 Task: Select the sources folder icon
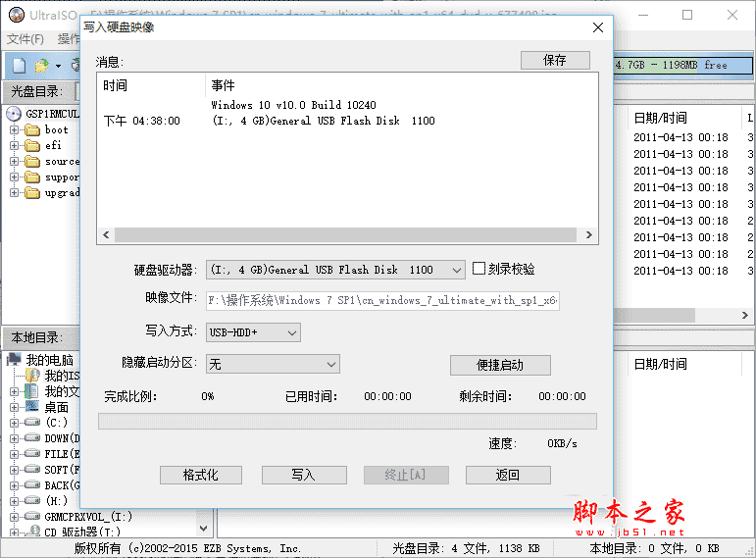click(x=32, y=162)
